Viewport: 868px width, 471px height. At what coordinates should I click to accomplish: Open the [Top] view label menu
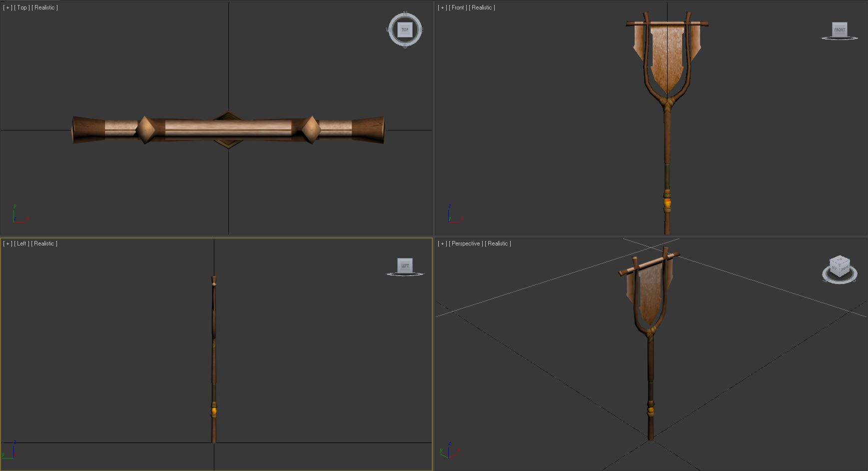(21, 7)
